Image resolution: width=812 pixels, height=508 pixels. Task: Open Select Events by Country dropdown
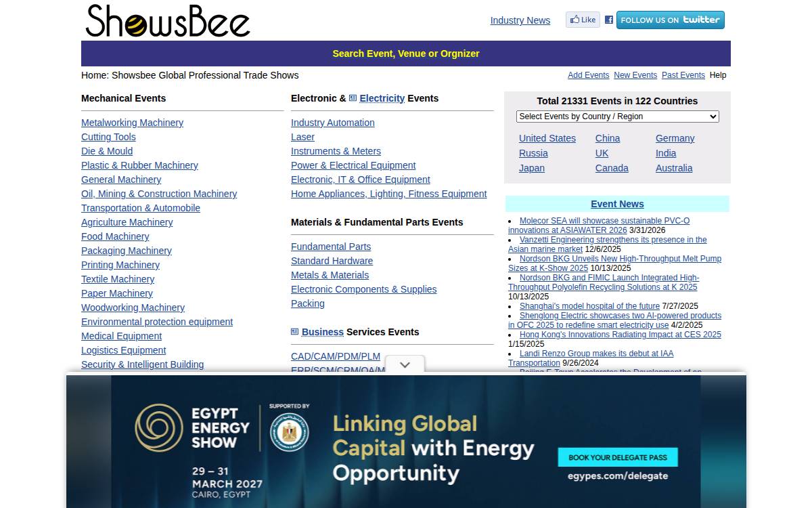click(x=617, y=117)
